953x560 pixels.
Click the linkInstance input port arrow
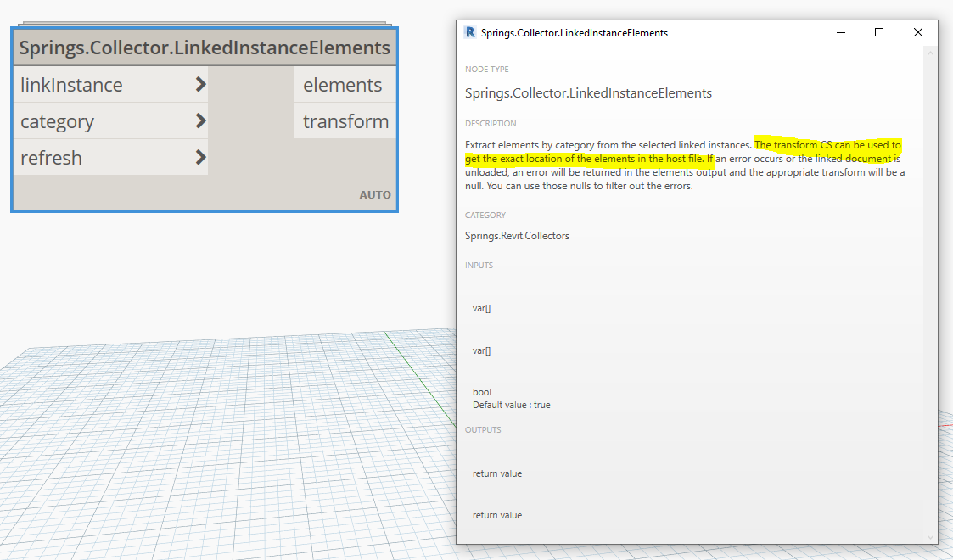click(200, 85)
